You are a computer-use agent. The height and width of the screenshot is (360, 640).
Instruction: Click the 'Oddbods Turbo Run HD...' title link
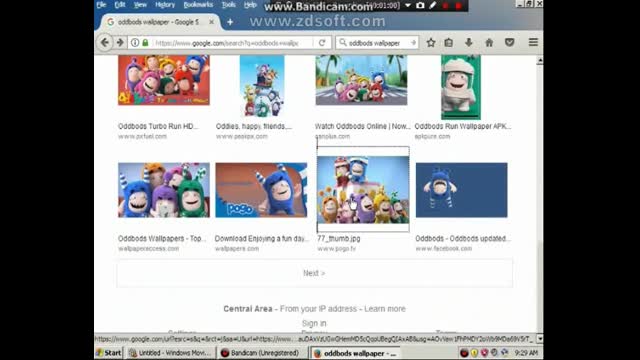point(158,126)
